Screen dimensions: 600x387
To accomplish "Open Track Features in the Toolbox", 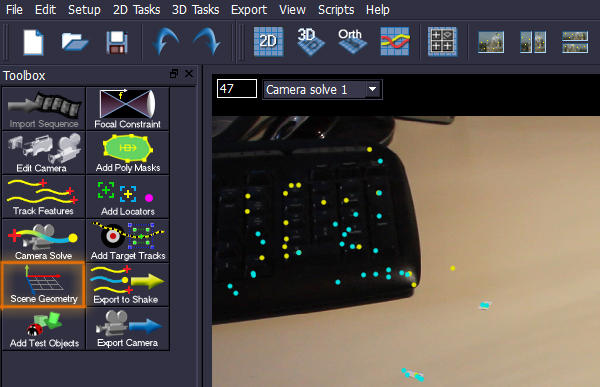I will pyautogui.click(x=43, y=196).
